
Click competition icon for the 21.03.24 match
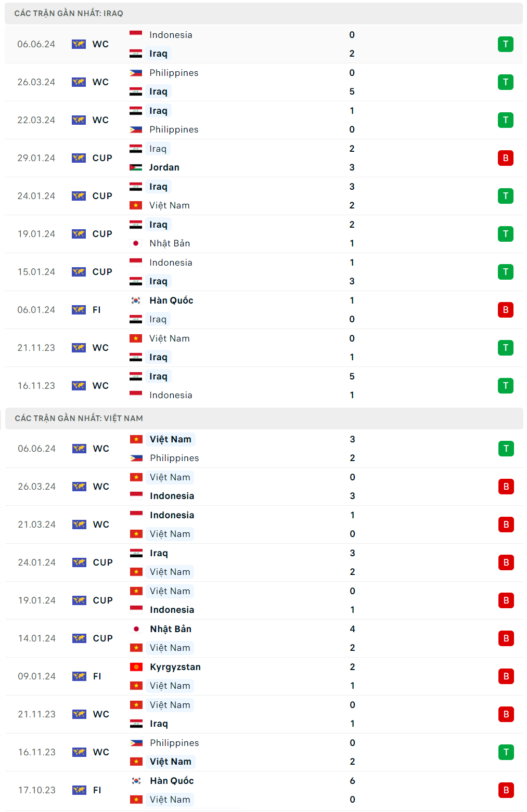pos(79,525)
